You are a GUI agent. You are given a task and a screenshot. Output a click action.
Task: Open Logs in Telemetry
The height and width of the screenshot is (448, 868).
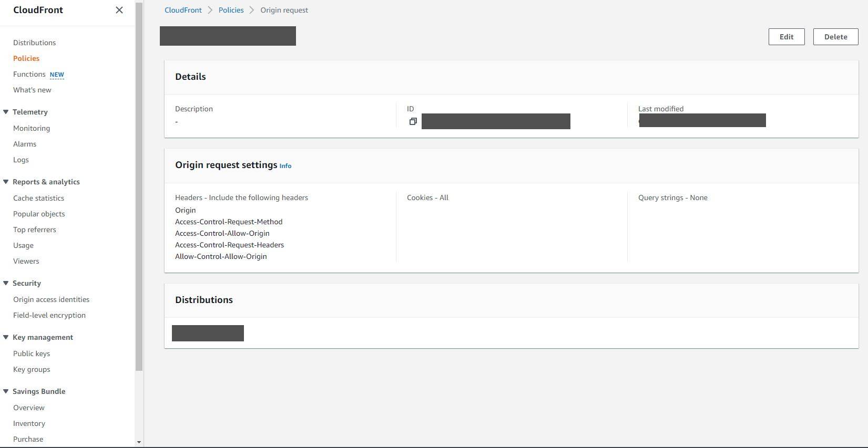(21, 160)
